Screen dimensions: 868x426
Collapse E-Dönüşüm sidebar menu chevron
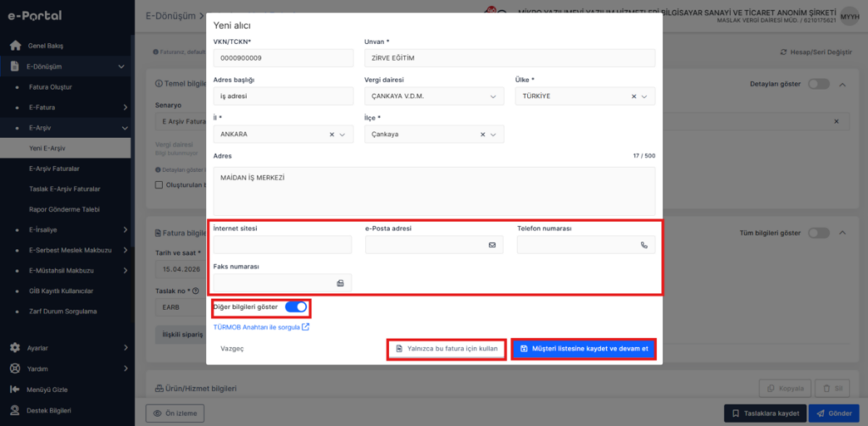pos(121,67)
